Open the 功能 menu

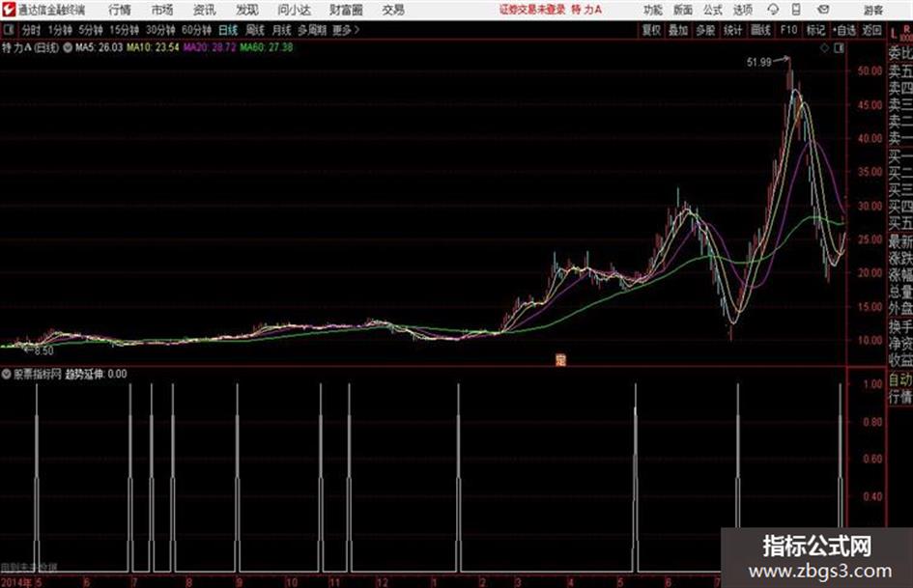653,10
